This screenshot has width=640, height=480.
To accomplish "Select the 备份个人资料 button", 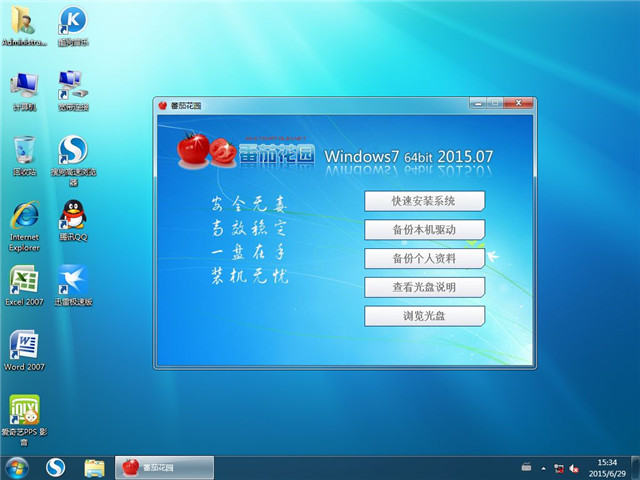I will coord(424,258).
